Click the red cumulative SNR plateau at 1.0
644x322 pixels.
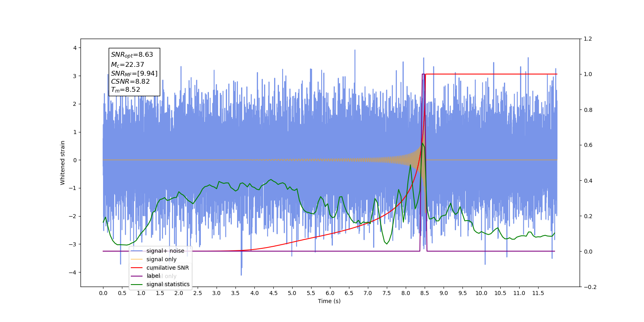491,74
